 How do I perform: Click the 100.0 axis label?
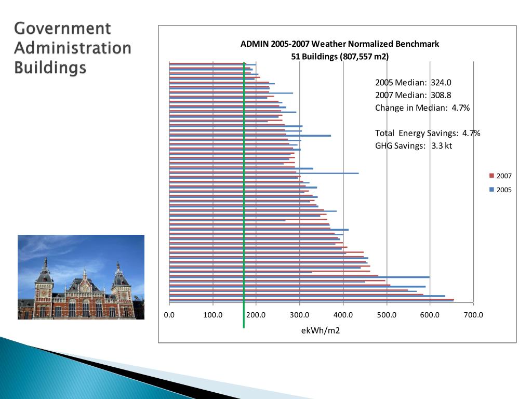[212, 315]
